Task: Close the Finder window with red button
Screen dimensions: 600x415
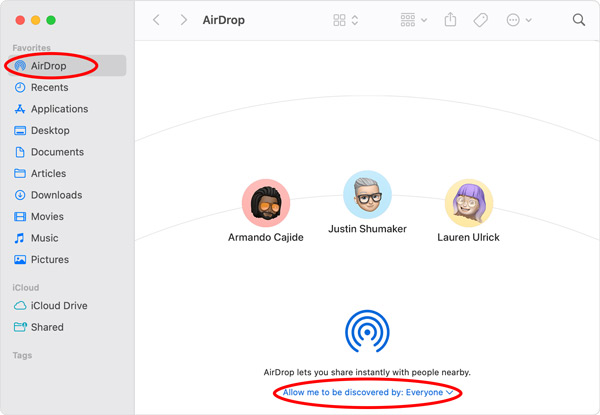Action: [20, 20]
